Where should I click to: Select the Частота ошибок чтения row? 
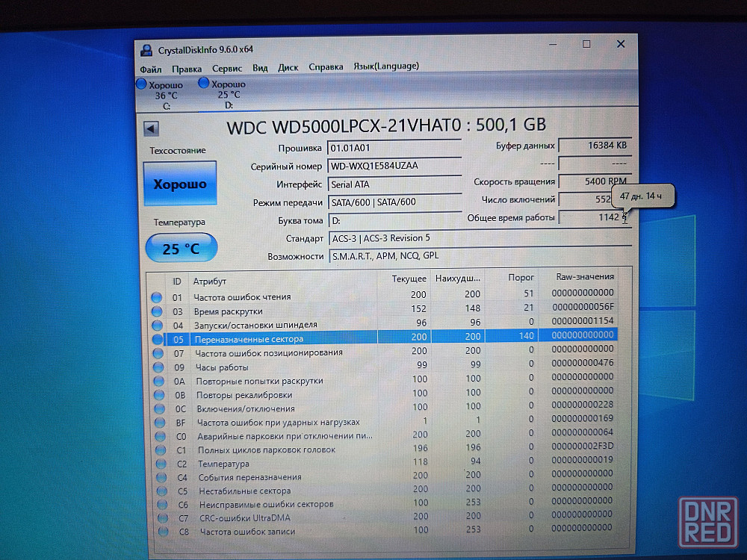tap(382, 295)
